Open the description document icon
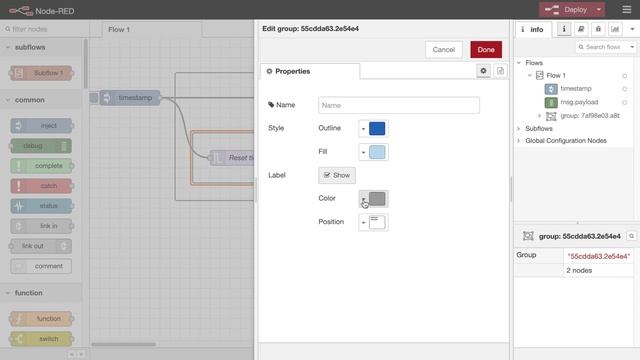640x360 pixels. pyautogui.click(x=500, y=71)
